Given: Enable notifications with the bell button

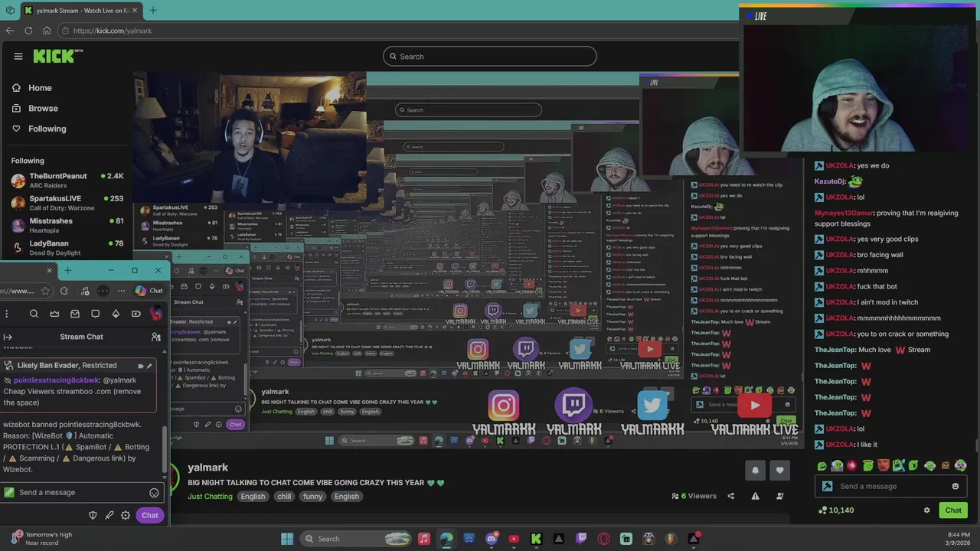Looking at the screenshot, I should 755,470.
